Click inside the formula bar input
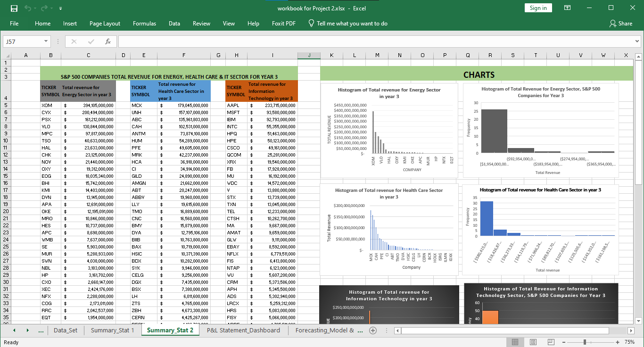This screenshot has height=347, width=644. click(x=374, y=41)
